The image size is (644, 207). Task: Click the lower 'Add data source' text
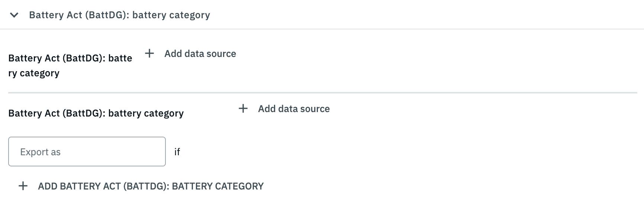pos(294,109)
